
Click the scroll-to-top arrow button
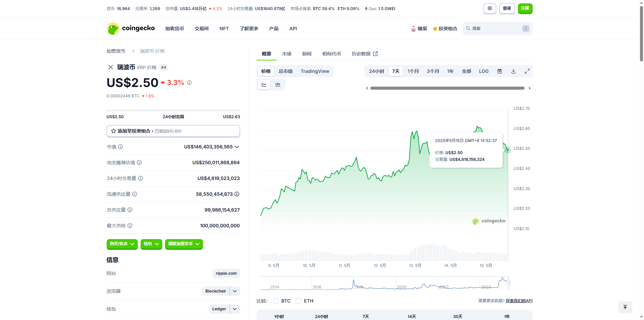pyautogui.click(x=625, y=307)
